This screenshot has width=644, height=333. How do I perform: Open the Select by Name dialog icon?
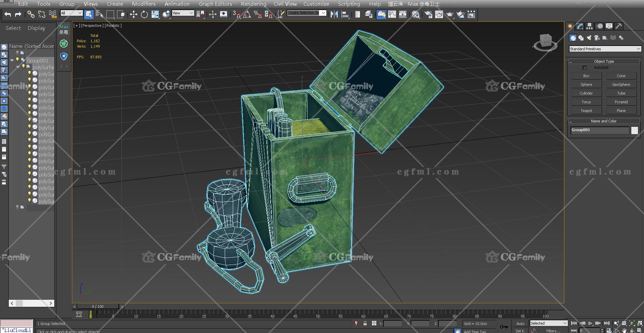point(99,14)
